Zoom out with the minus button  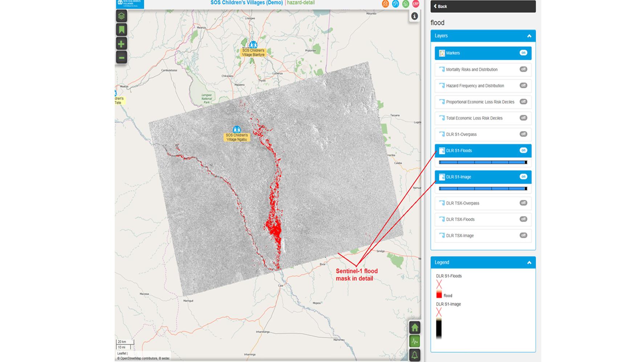coord(121,57)
